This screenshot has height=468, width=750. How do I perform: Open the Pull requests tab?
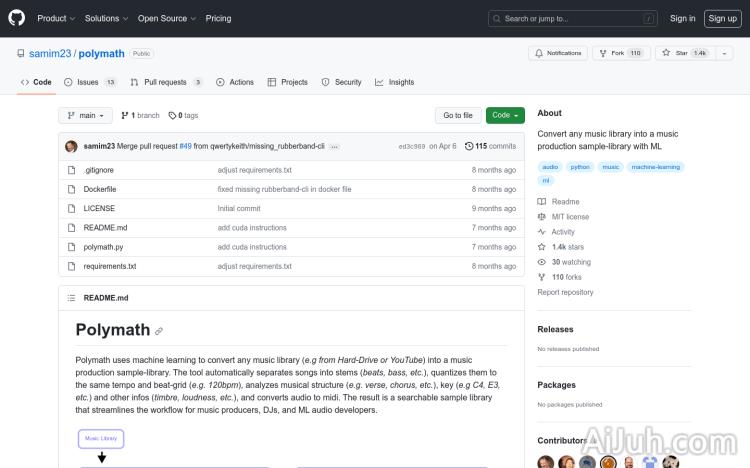coord(166,82)
